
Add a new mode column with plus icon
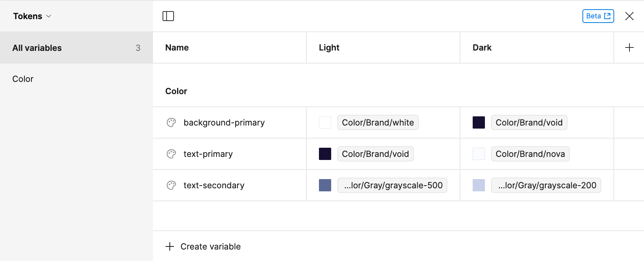[629, 47]
